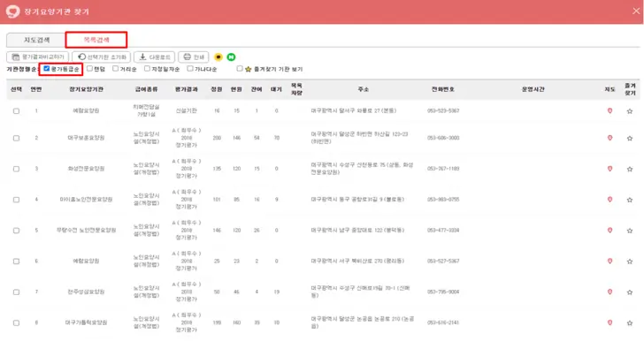Enable the 거리순 sort checkbox

click(x=115, y=69)
